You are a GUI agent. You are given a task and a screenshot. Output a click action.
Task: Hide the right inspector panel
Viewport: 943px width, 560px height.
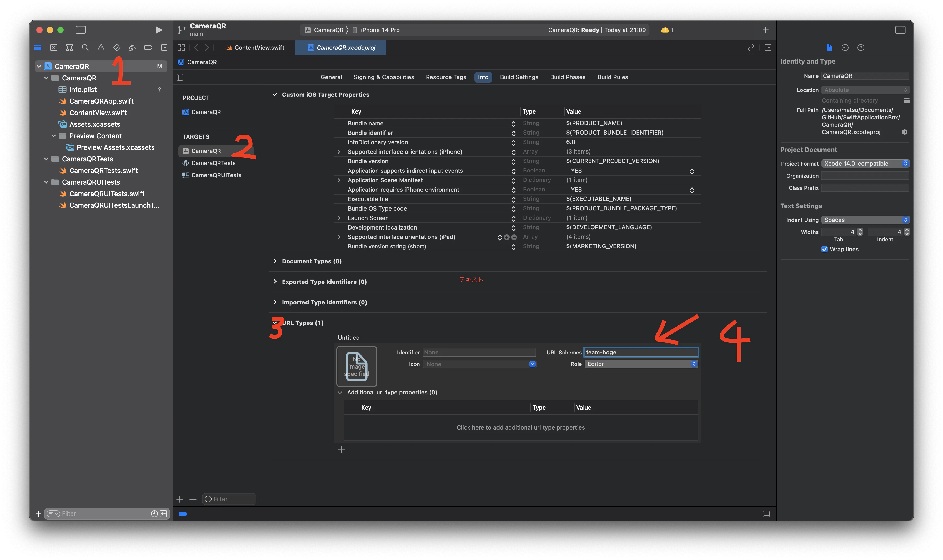point(900,30)
